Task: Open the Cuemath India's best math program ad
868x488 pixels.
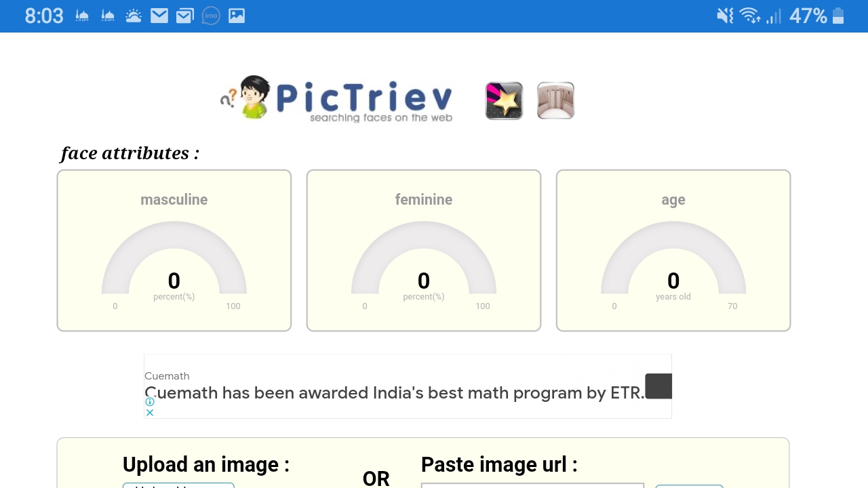Action: coord(395,393)
